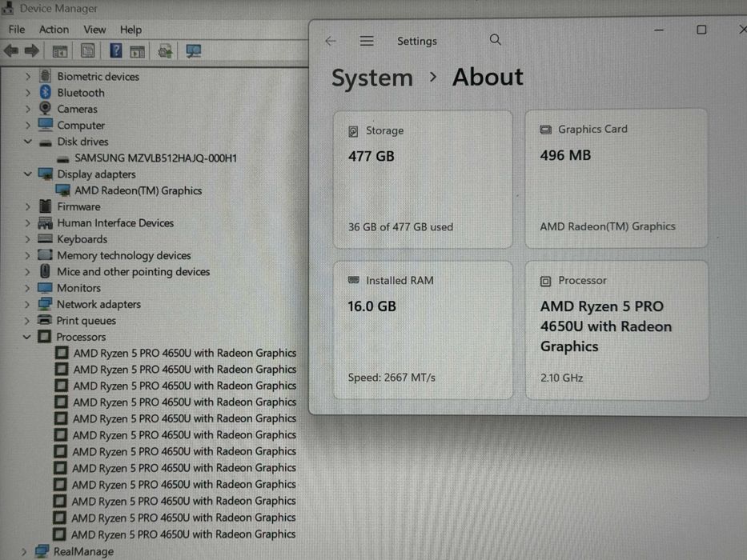Image resolution: width=747 pixels, height=560 pixels.
Task: Click the Memory technology devices icon
Action: 45,254
